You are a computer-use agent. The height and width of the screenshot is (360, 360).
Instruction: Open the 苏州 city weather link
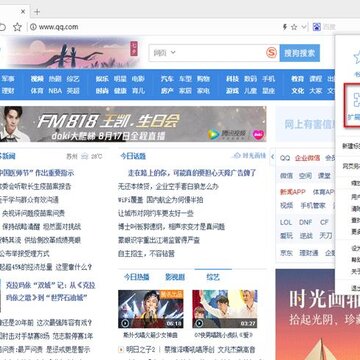pyautogui.click(x=72, y=156)
